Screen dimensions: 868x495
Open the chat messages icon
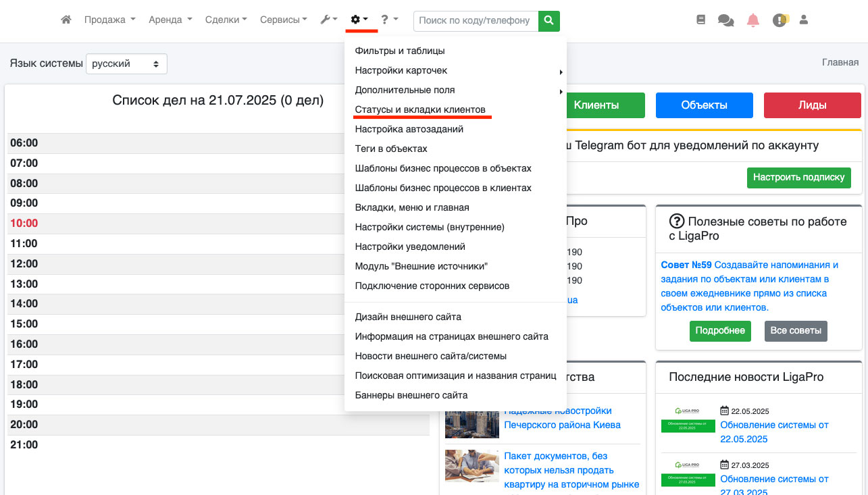click(725, 20)
